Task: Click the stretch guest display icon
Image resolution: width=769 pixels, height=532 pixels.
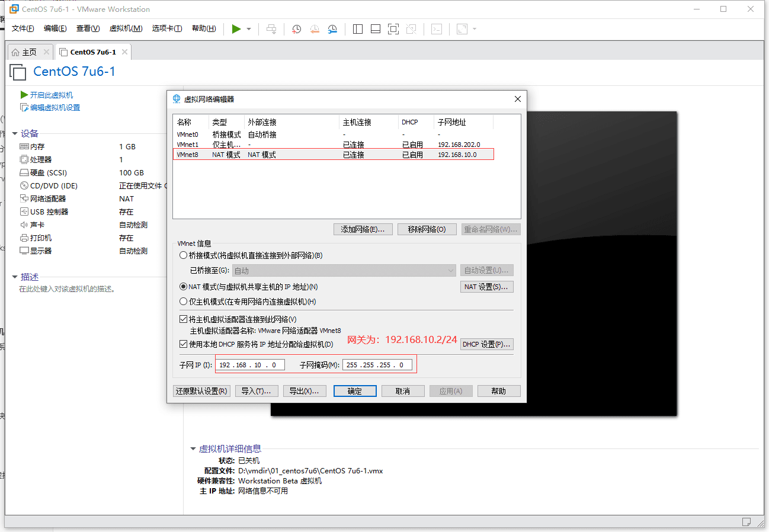Action: [x=462, y=29]
